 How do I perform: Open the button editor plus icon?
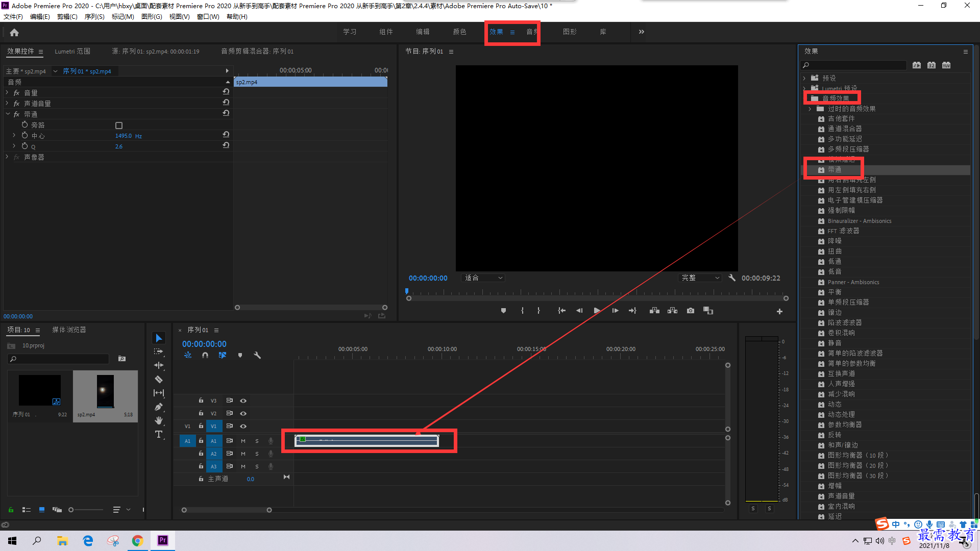779,311
